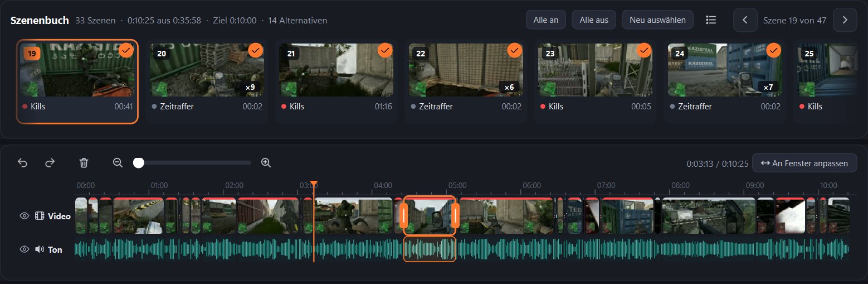Image resolution: width=868 pixels, height=284 pixels.
Task: Click right trim handle of selected clip
Action: (455, 215)
